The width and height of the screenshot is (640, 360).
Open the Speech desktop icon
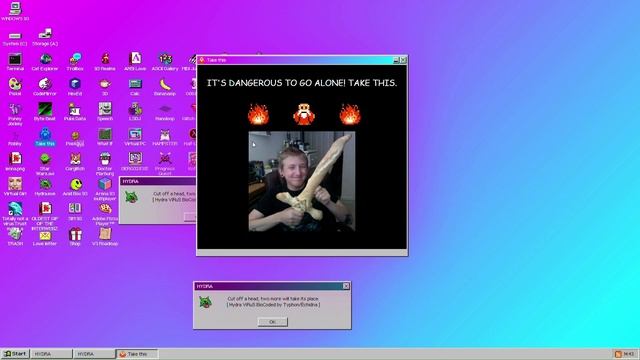(105, 112)
